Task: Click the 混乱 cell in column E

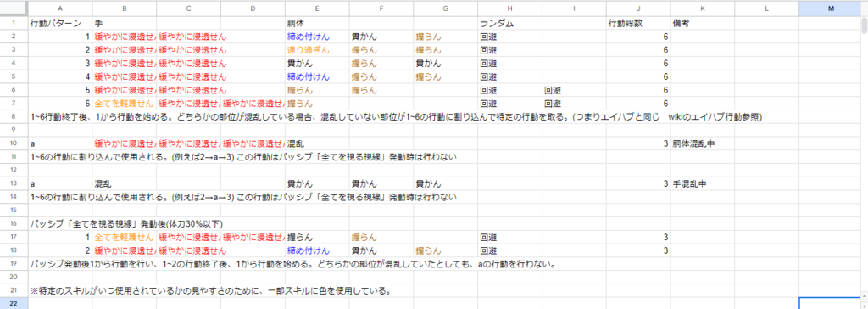Action: tap(317, 143)
